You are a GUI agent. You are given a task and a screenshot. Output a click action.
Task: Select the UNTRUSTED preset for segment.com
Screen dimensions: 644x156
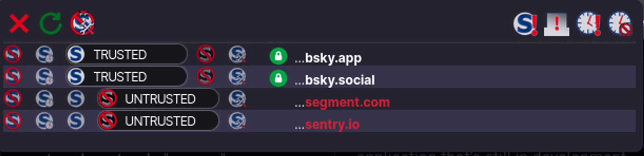coord(158,99)
